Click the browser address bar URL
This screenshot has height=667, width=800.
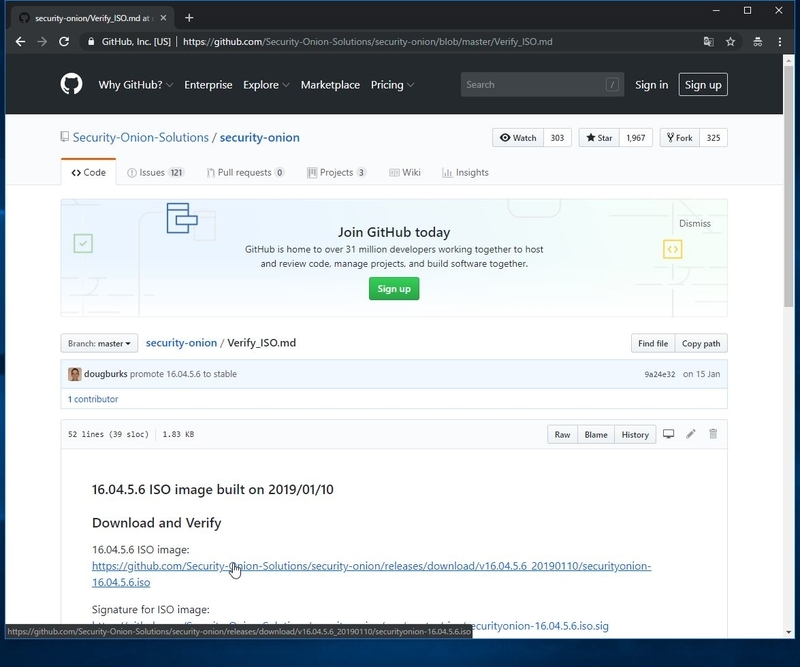point(367,42)
